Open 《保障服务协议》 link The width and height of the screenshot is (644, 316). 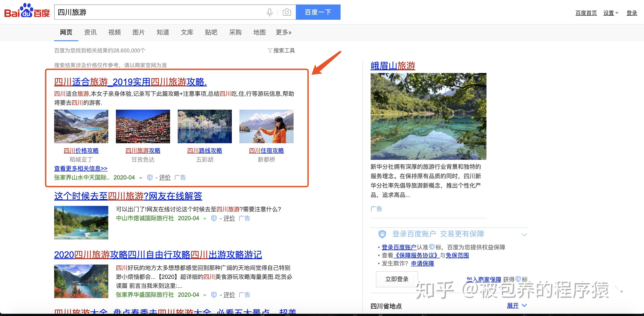pos(416,255)
